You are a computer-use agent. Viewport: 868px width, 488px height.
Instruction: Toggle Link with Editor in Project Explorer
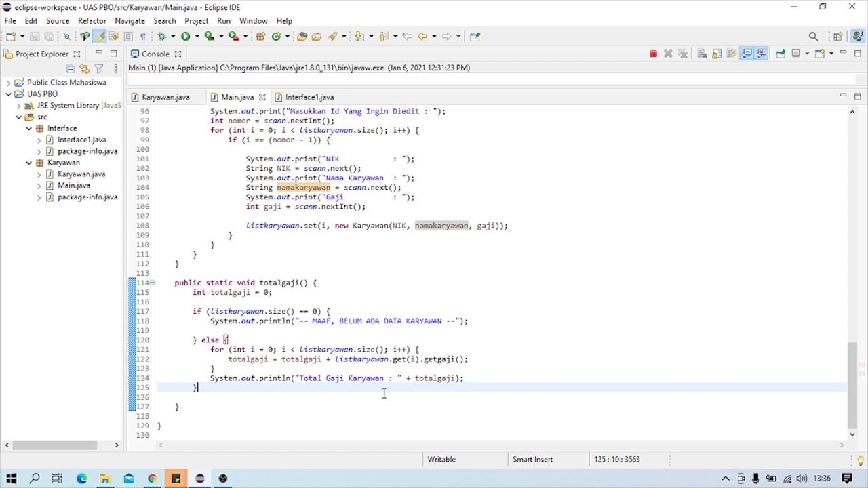coord(84,68)
